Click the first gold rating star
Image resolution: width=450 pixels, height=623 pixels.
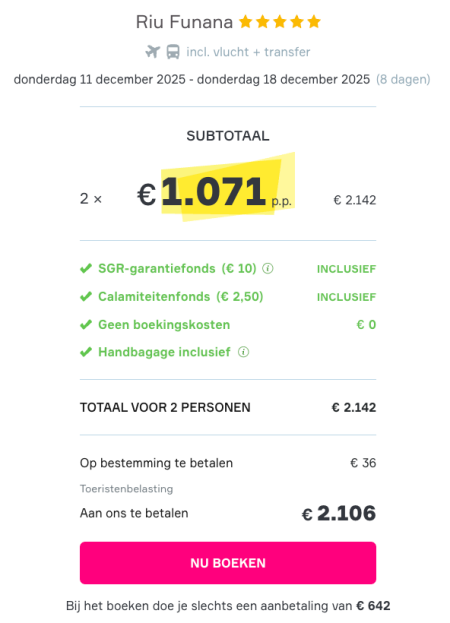click(x=245, y=21)
